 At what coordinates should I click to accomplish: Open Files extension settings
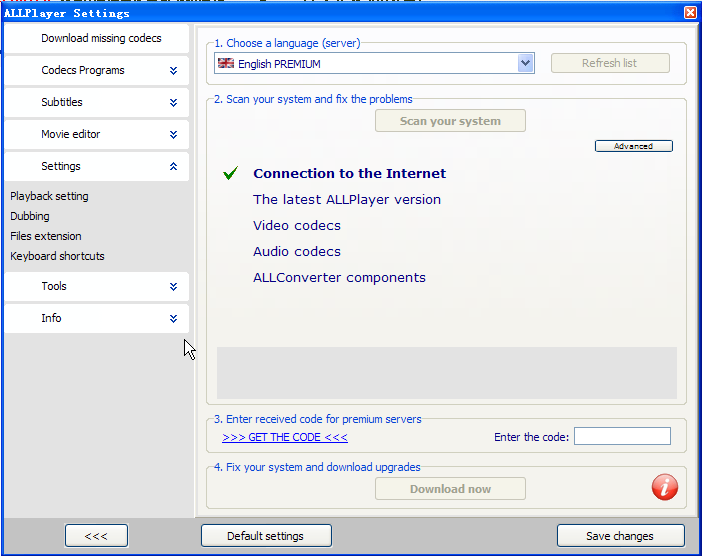tap(46, 236)
